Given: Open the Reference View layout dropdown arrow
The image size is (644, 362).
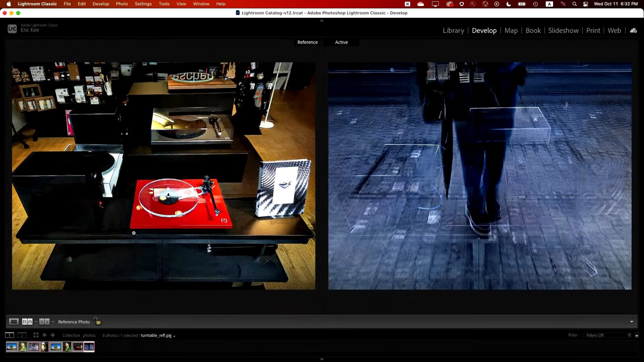Looking at the screenshot, I should tap(36, 321).
